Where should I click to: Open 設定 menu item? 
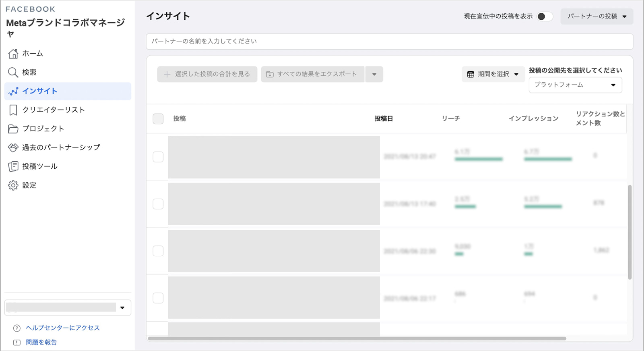68,185
